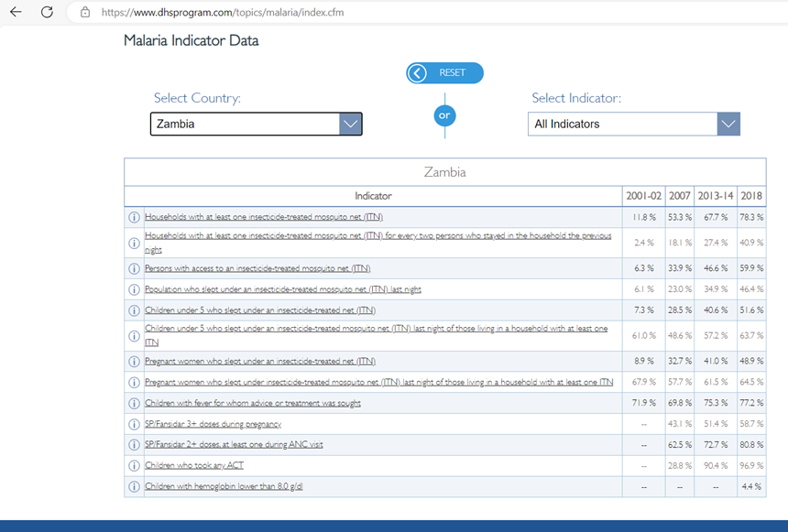
Task: Open info icon for SP/Fansidar 3+ doses during pregnancy
Action: pyautogui.click(x=134, y=425)
